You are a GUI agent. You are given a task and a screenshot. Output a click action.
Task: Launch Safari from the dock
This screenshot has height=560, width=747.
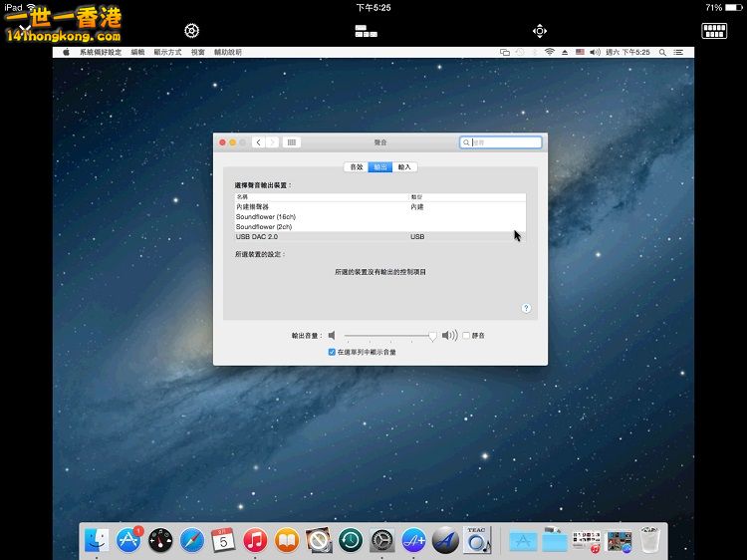click(192, 541)
